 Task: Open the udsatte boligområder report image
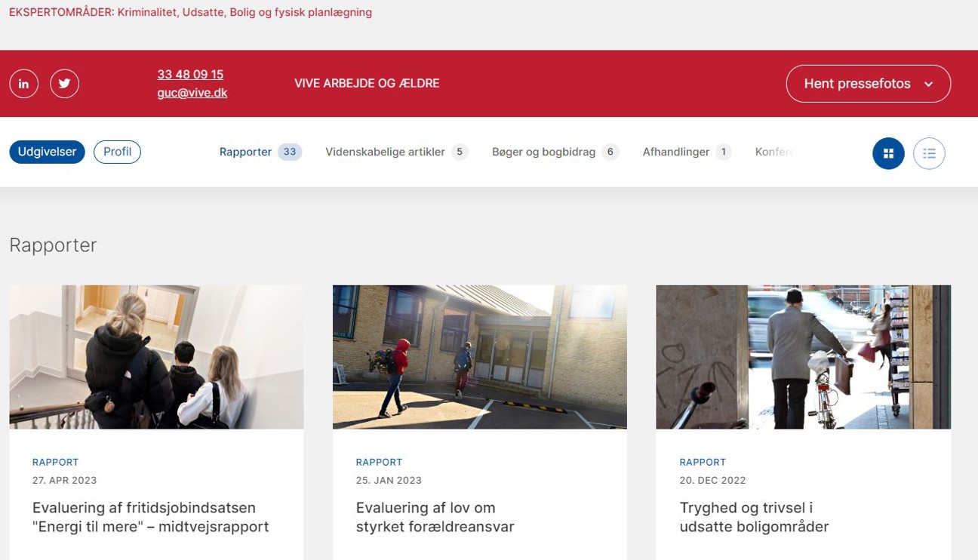click(803, 356)
